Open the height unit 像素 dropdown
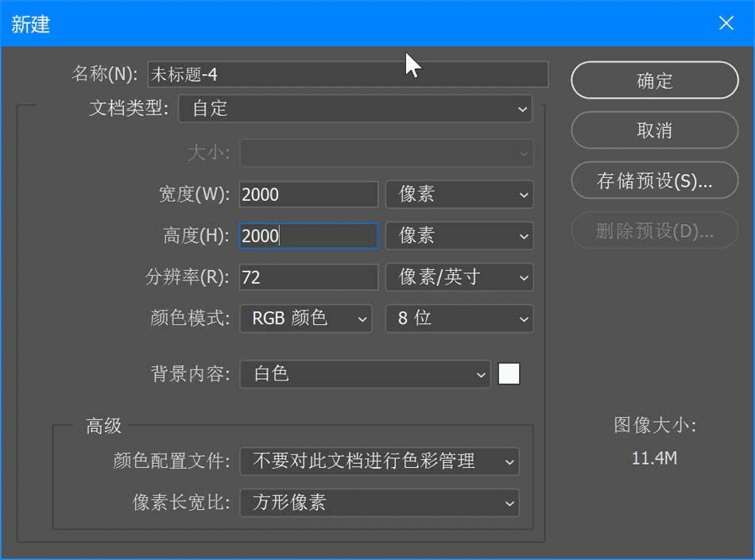The image size is (755, 560). click(459, 236)
